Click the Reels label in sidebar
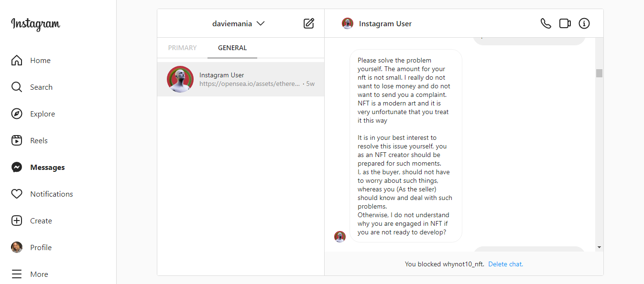The image size is (644, 284). [39, 141]
